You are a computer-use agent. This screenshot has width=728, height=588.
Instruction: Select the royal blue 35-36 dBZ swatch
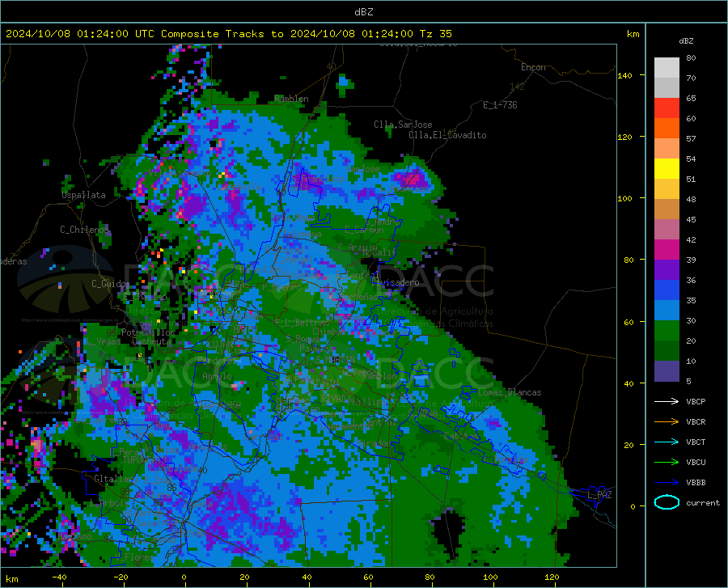(667, 290)
